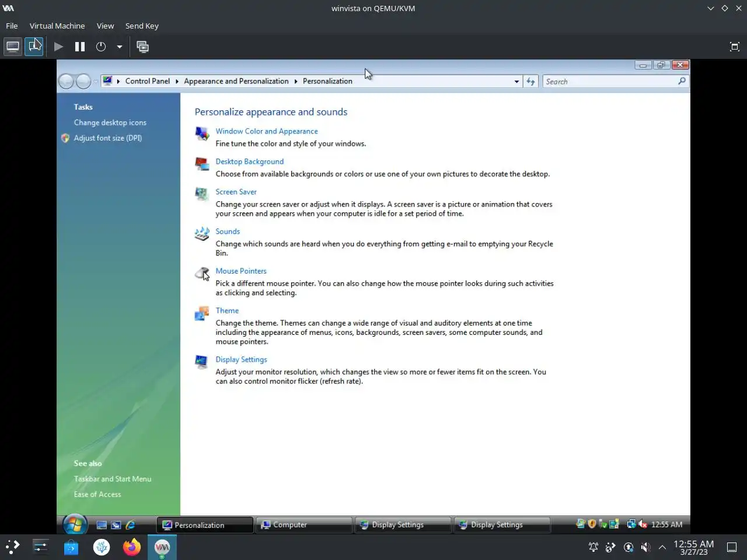Click the Desktop Background icon
This screenshot has height=560, width=747.
202,164
